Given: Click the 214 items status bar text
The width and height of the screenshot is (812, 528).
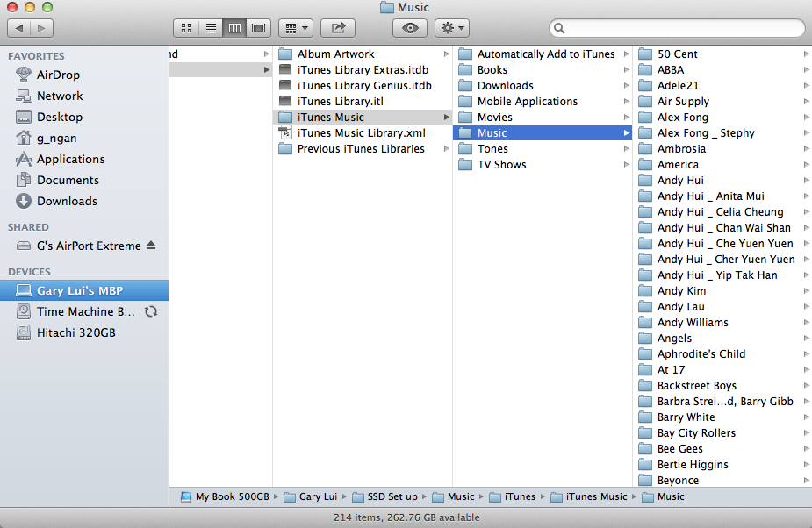Looking at the screenshot, I should click(x=406, y=517).
